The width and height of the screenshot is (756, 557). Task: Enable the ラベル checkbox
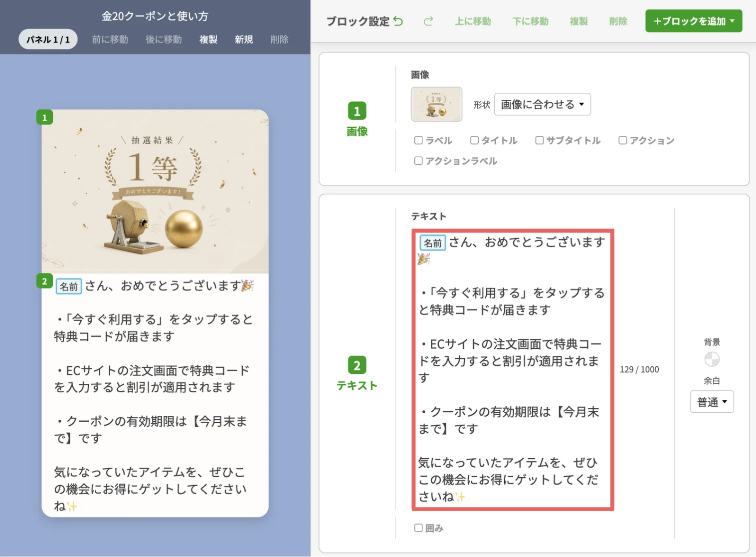[418, 140]
